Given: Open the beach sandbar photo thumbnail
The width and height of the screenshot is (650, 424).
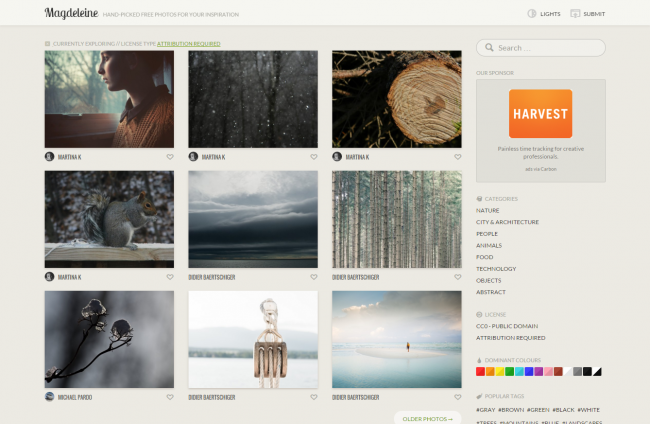Looking at the screenshot, I should (397, 339).
